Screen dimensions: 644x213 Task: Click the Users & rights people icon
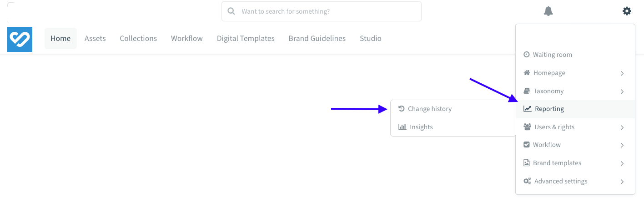[x=528, y=127]
